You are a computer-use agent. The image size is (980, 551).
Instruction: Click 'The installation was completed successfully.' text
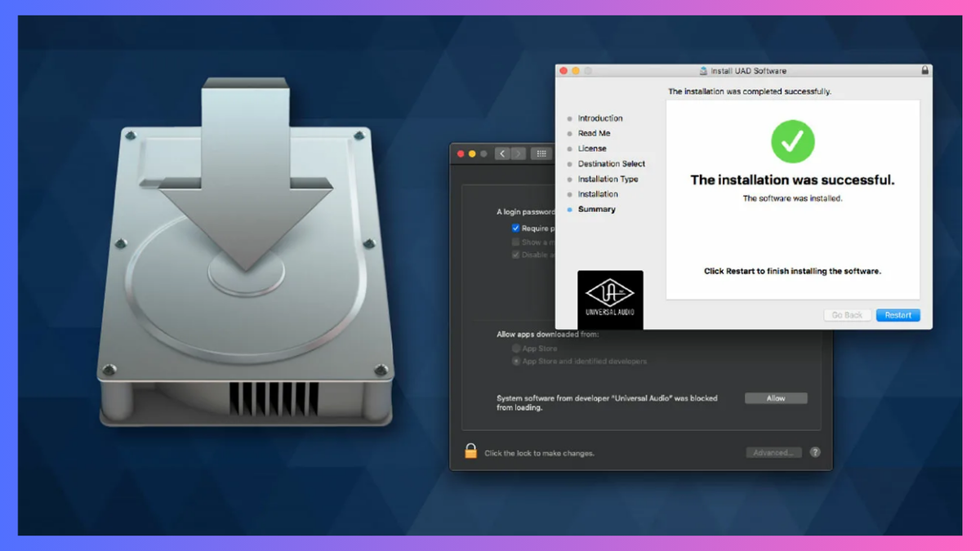tap(750, 91)
